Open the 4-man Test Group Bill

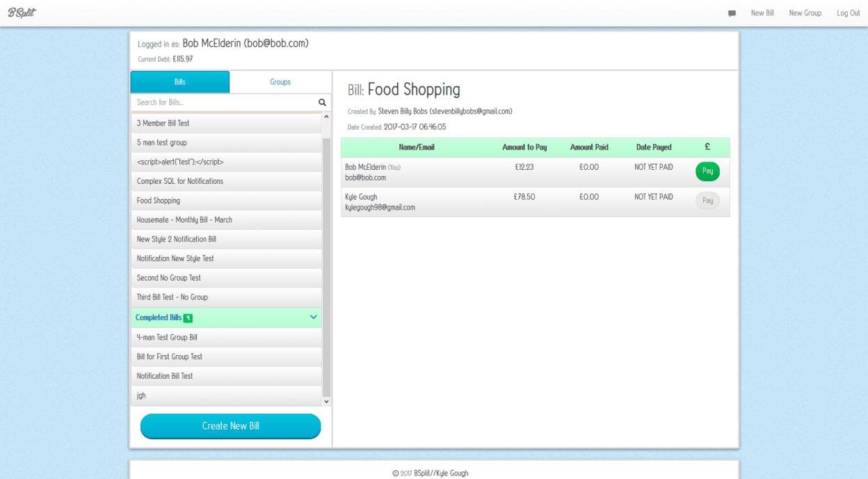(x=226, y=338)
